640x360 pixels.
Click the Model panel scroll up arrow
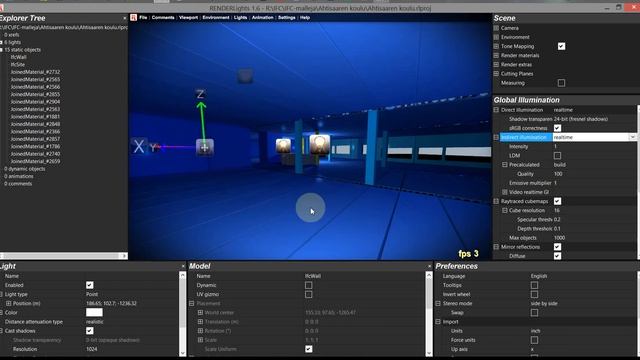[x=429, y=276]
